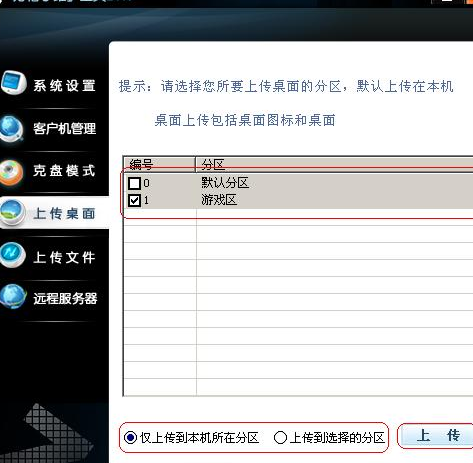Check the box for partition 0
473x463 pixels.
[134, 183]
